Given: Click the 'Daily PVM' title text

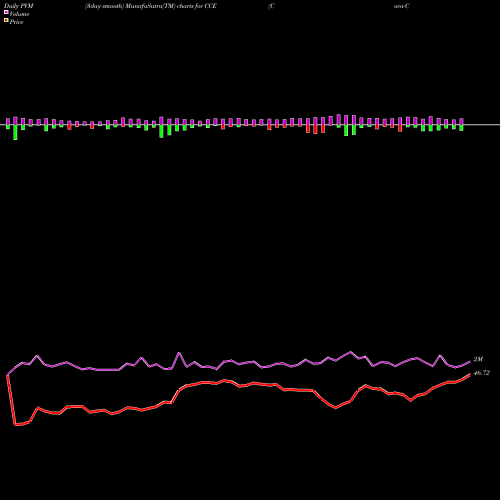Looking at the screenshot, I should tap(19, 6).
